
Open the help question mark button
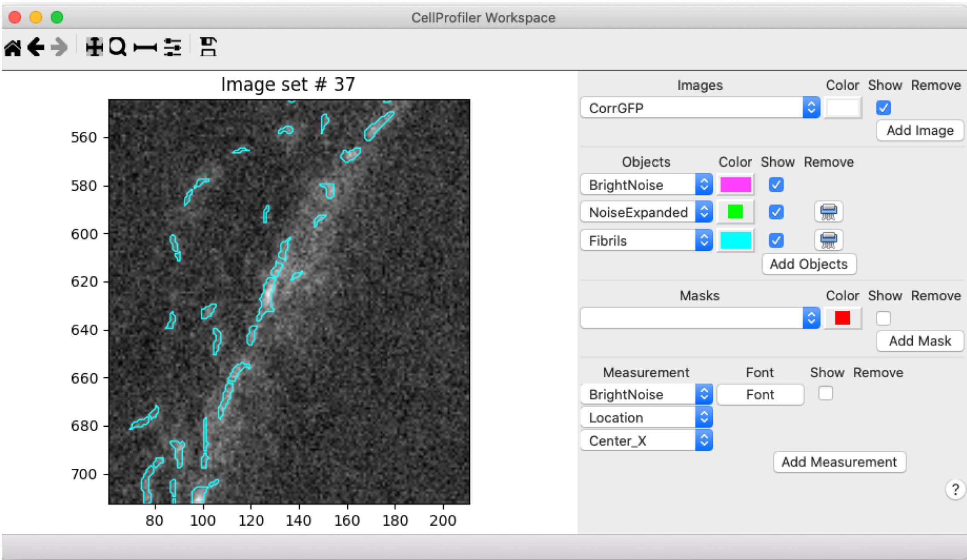tap(955, 490)
